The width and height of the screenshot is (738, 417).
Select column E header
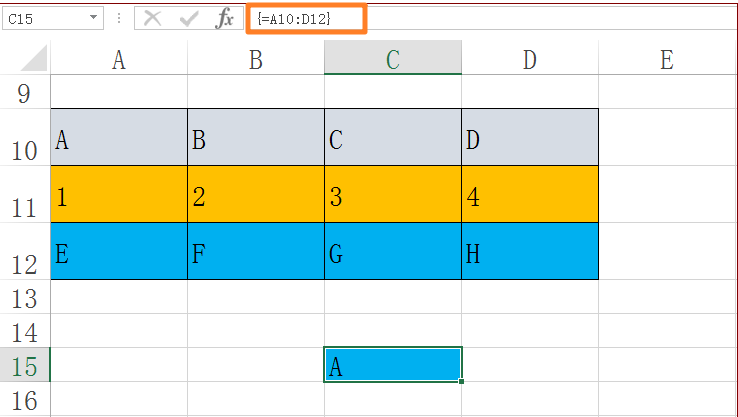tap(666, 58)
